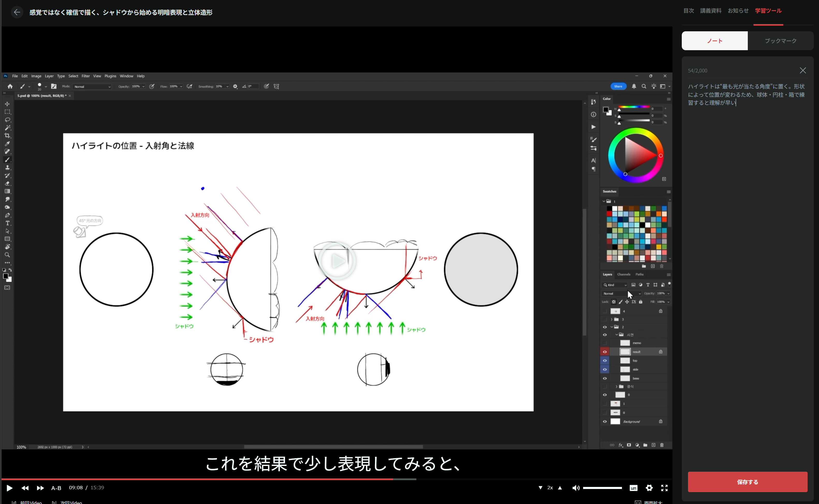
Task: Show the memo layer
Action: point(605,343)
